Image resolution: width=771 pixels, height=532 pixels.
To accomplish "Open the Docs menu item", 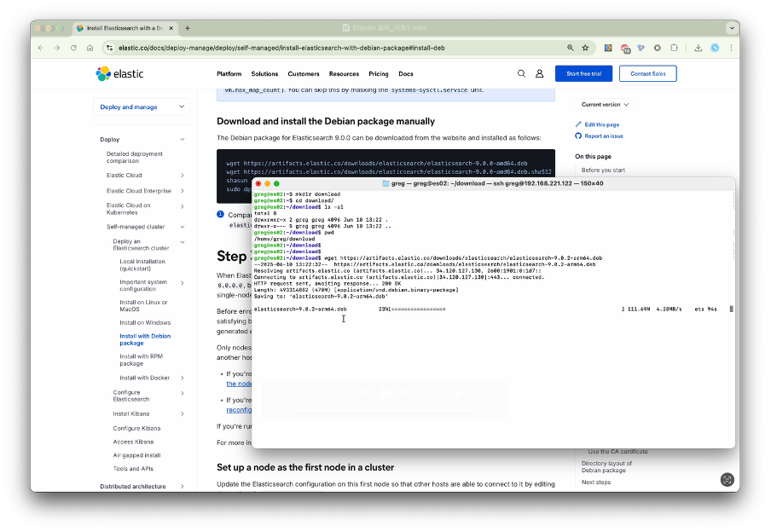I will click(x=406, y=74).
